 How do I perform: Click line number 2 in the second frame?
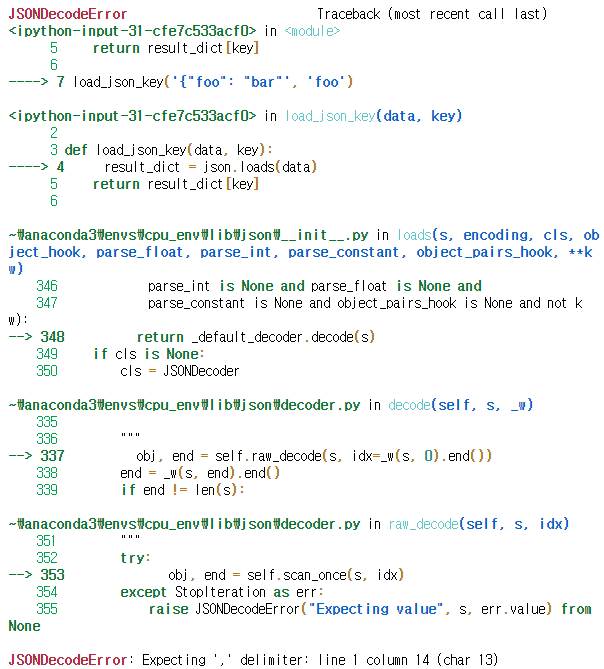tap(54, 133)
